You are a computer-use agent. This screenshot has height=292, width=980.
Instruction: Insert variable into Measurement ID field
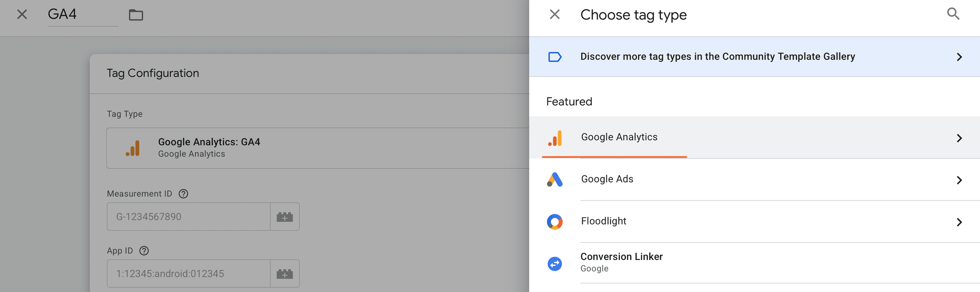pos(285,217)
